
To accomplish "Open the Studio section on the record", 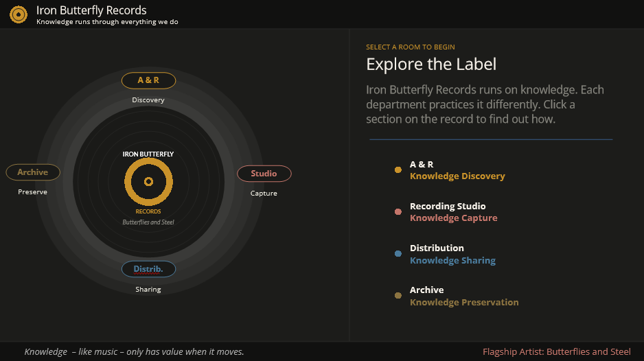I will point(264,174).
